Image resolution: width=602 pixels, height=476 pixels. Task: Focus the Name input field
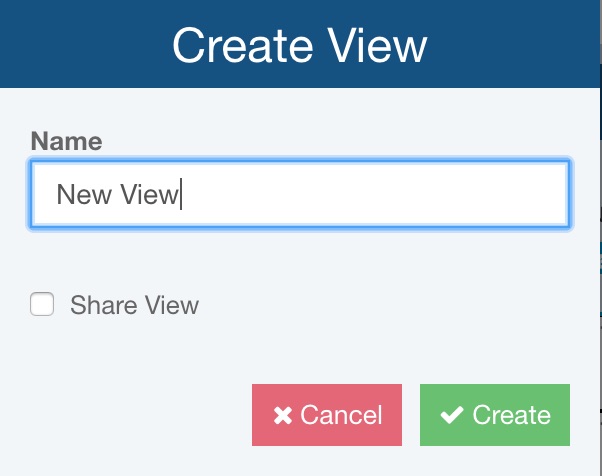coord(300,194)
